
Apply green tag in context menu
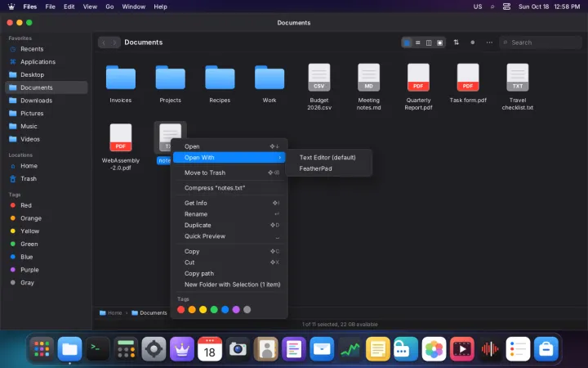coord(214,309)
